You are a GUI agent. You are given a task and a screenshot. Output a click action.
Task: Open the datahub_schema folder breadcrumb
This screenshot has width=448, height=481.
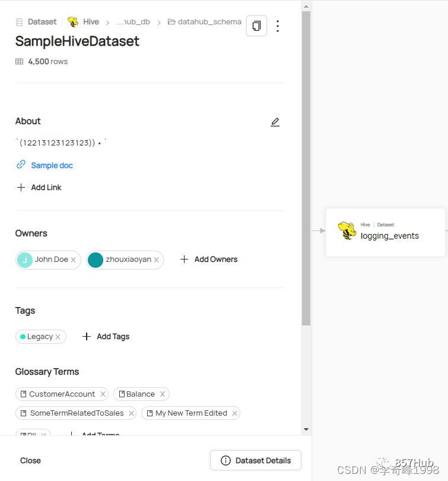[x=205, y=22]
